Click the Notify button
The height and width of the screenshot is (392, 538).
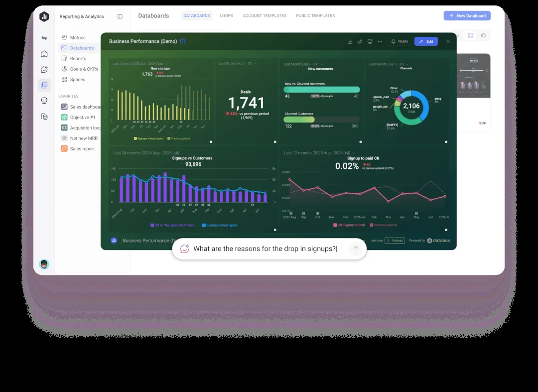[400, 41]
